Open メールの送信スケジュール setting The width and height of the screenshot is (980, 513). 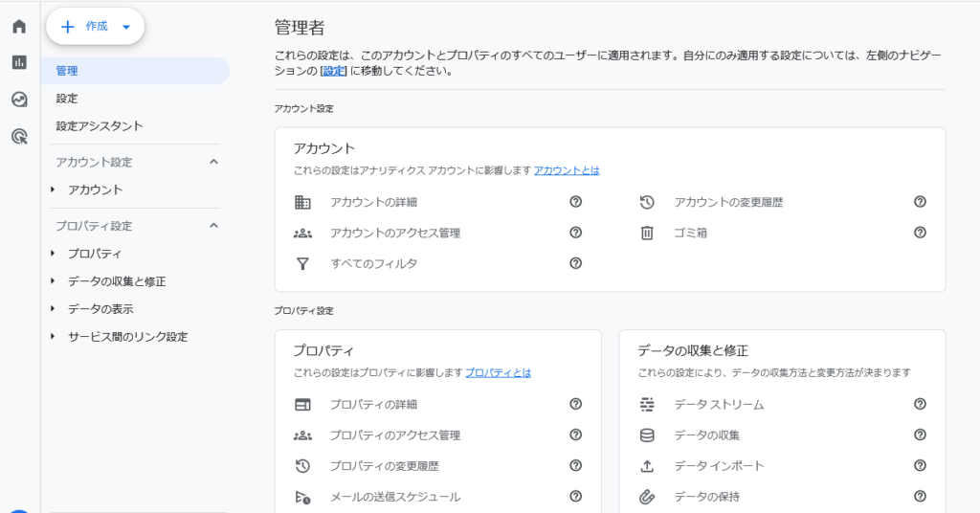point(394,497)
